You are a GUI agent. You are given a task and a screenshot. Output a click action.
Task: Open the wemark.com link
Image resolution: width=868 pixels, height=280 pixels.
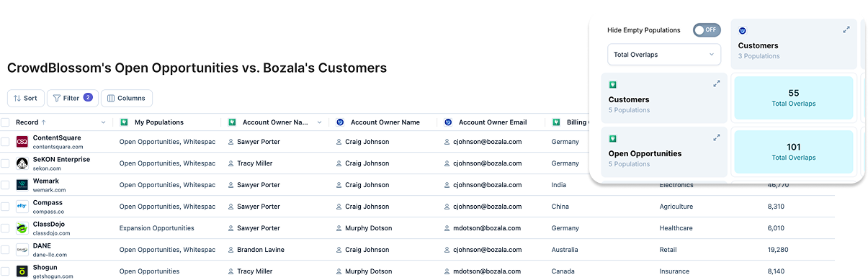pos(50,190)
